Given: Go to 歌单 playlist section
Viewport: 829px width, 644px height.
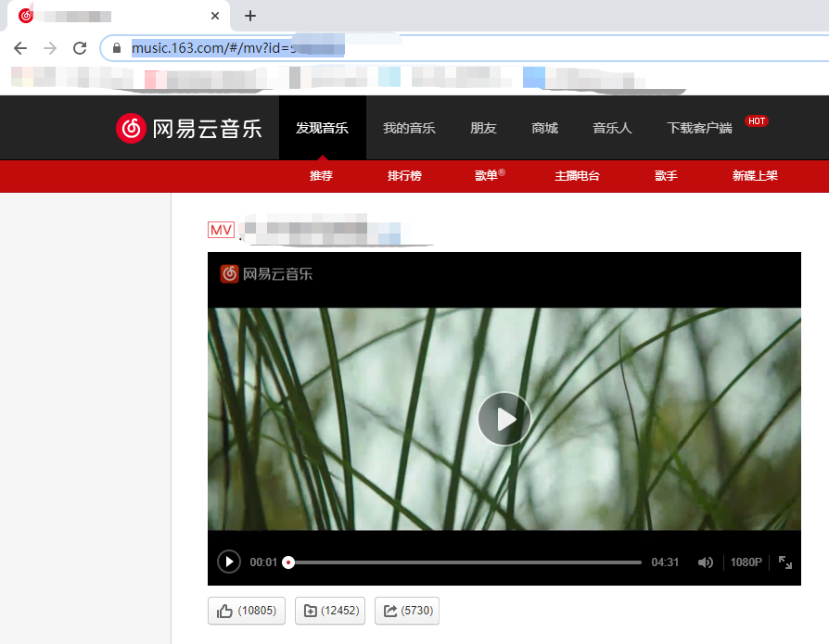Looking at the screenshot, I should (x=488, y=175).
